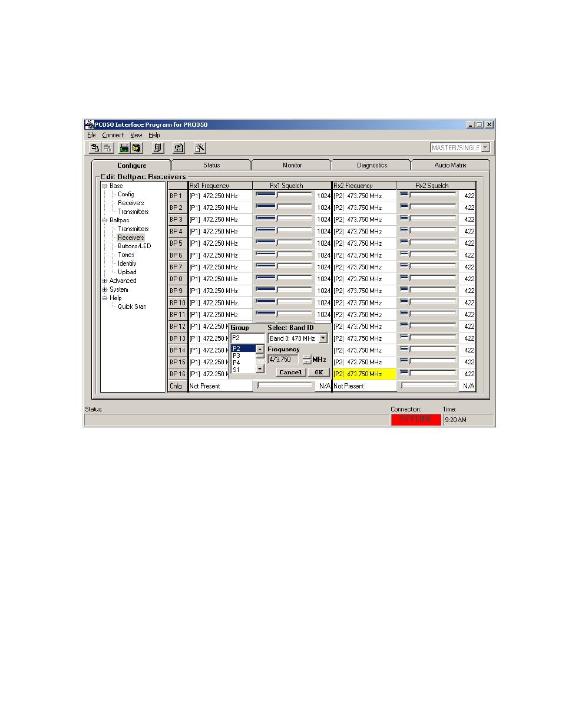Increase frequency with the spinner up arrow
This screenshot has height=728, width=562.
pyautogui.click(x=306, y=357)
